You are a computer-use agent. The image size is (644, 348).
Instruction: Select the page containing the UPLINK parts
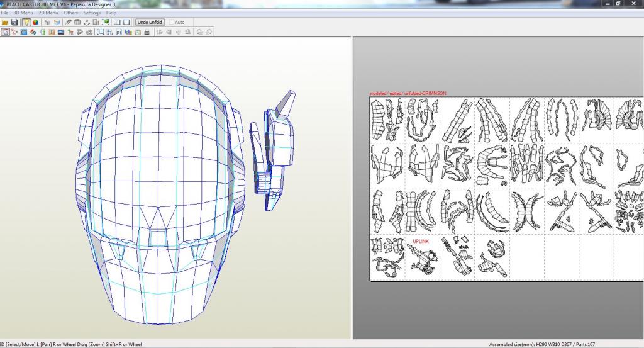coord(423,257)
